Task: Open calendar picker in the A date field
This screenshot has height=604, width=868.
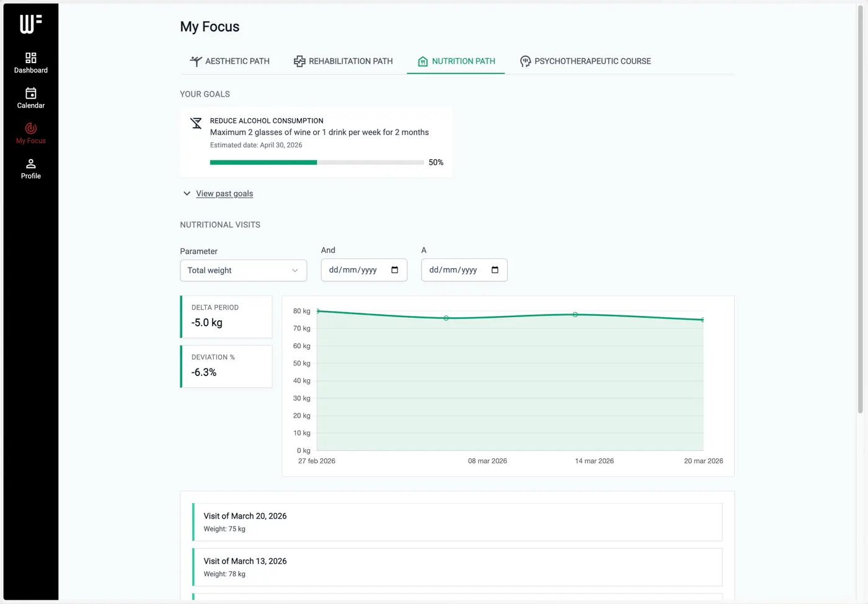Action: click(495, 270)
